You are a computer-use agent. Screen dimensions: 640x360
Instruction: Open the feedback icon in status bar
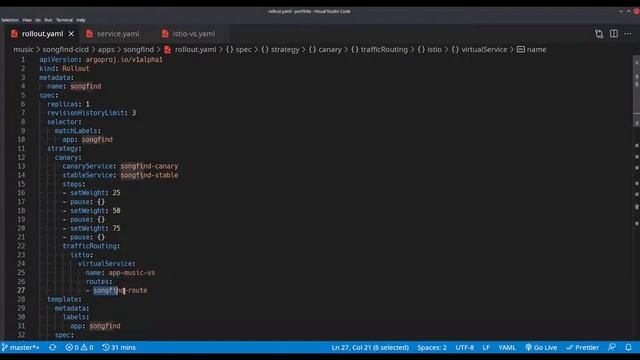tap(611, 347)
